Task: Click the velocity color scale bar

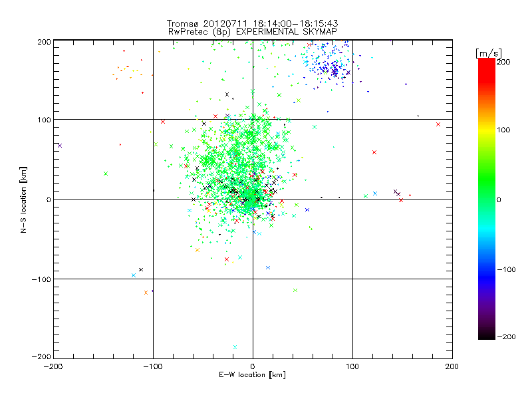Action: (x=487, y=199)
